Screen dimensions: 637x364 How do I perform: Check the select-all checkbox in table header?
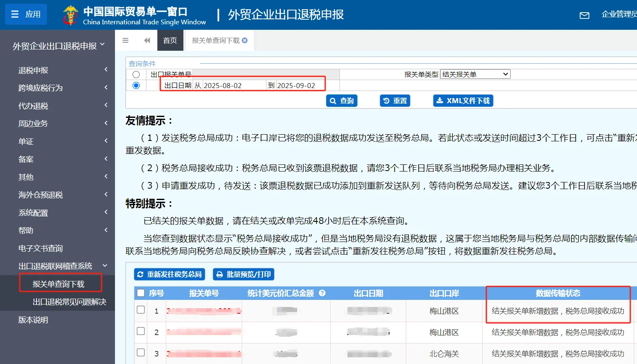coord(141,293)
